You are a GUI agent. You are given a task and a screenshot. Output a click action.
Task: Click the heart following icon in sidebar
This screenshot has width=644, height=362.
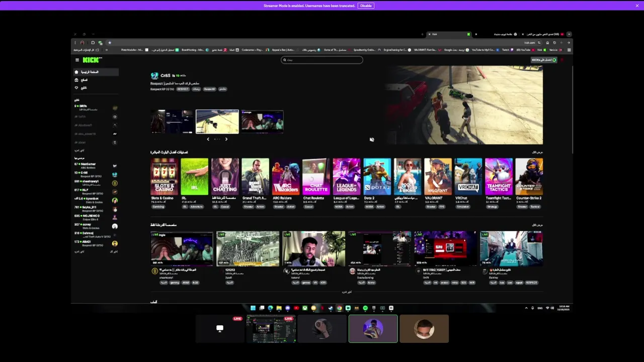(76, 88)
